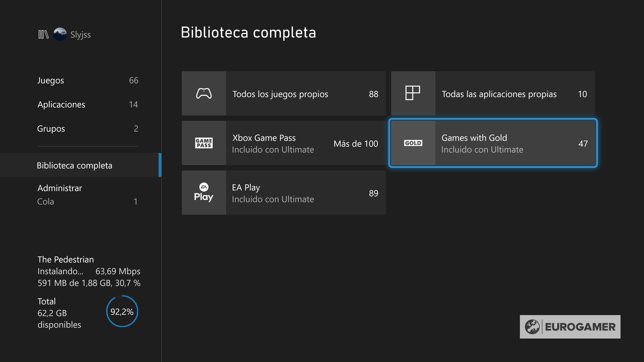Click the Grupos count 2

(x=136, y=129)
